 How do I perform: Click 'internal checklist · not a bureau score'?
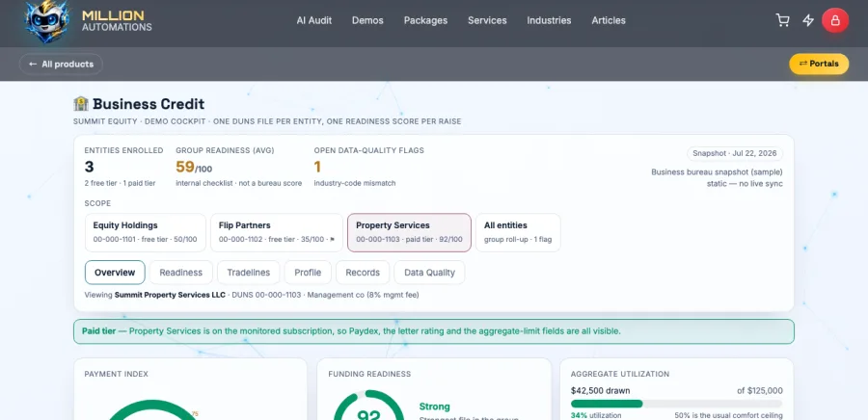(x=238, y=183)
